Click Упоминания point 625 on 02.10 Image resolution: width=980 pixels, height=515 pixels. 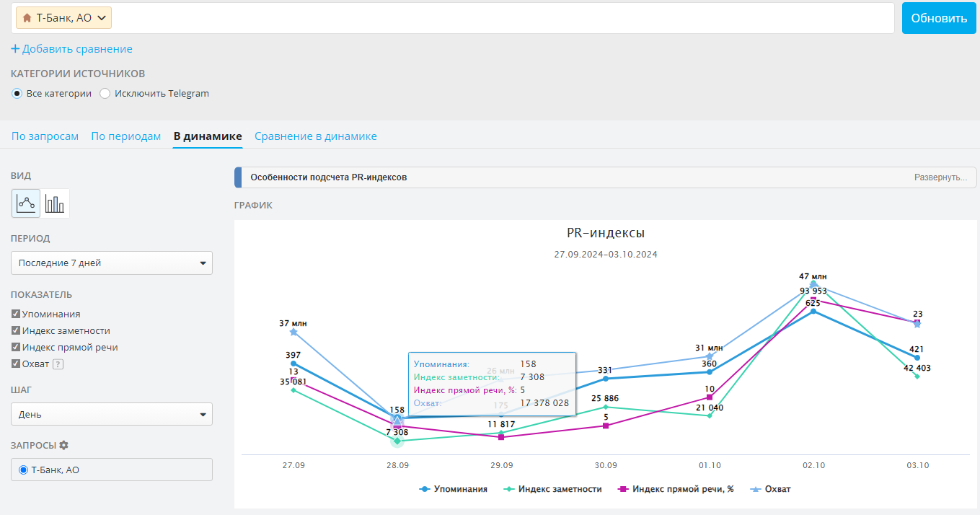[x=813, y=311]
